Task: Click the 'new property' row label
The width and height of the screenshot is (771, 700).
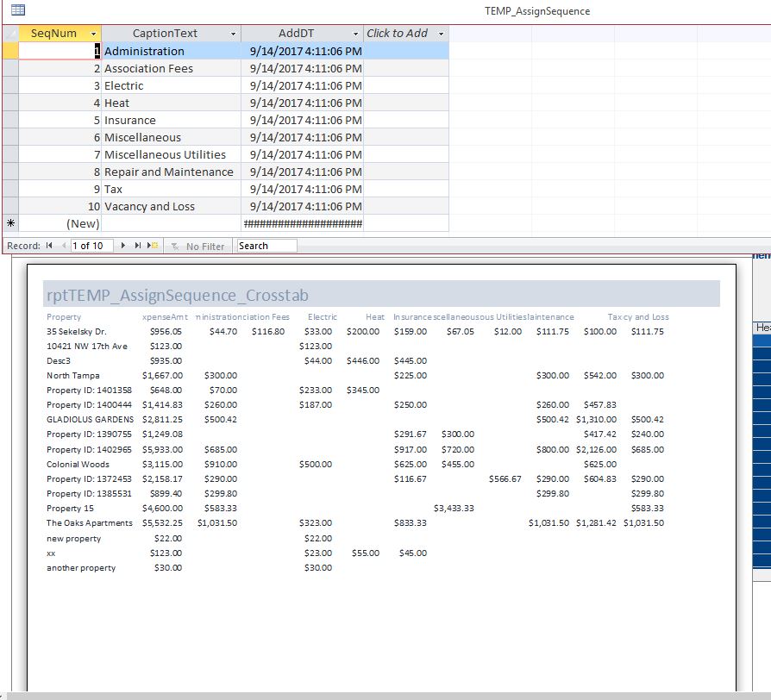Action: [x=74, y=538]
